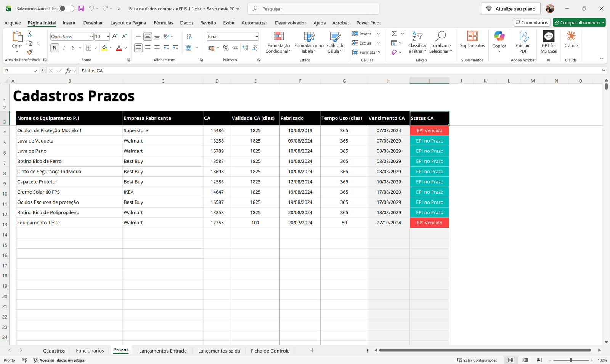
Task: Click the Increase font size icon
Action: pyautogui.click(x=115, y=37)
